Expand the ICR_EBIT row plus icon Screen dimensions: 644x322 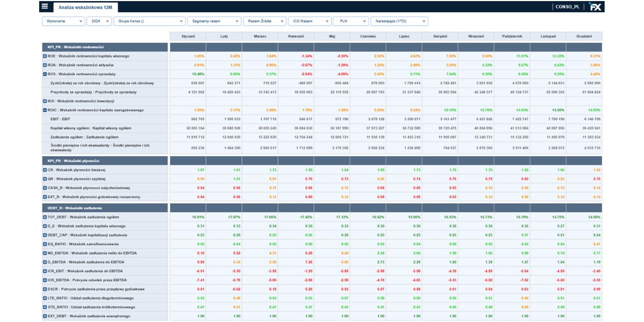[45, 271]
